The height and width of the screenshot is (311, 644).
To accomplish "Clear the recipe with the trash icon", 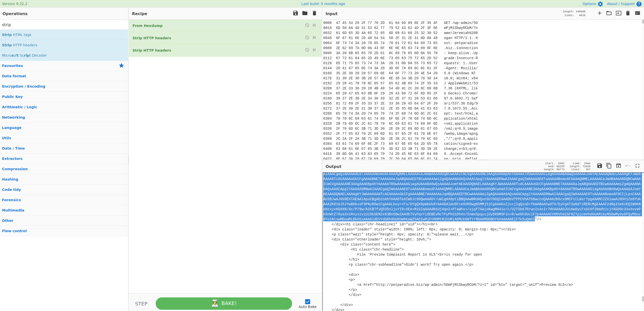I will pyautogui.click(x=314, y=13).
